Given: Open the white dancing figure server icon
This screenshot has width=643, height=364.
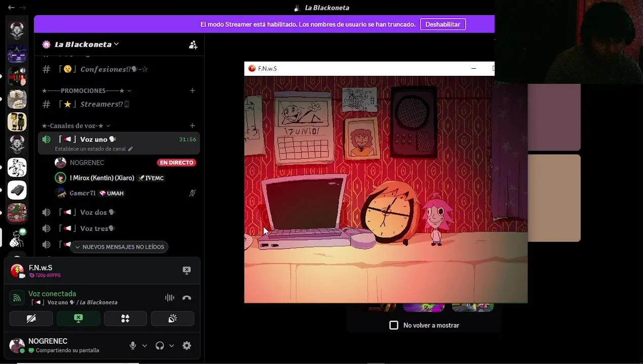Looking at the screenshot, I should point(17,167).
